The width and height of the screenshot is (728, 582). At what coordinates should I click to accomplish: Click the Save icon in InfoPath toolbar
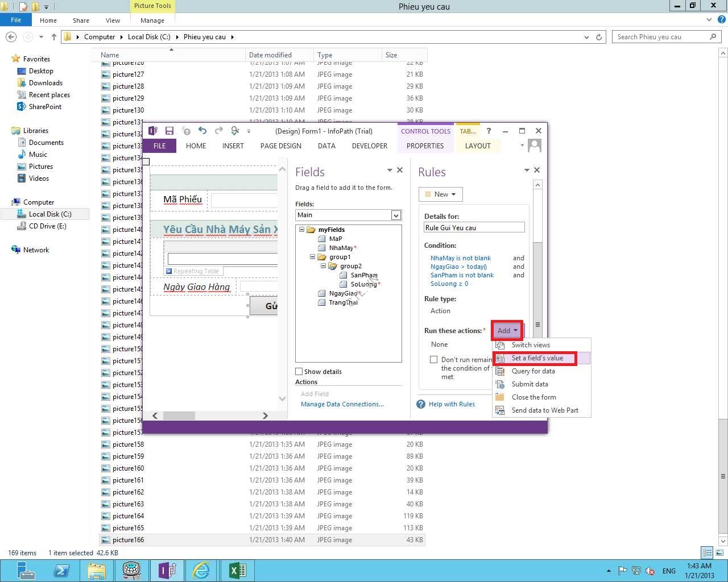169,131
